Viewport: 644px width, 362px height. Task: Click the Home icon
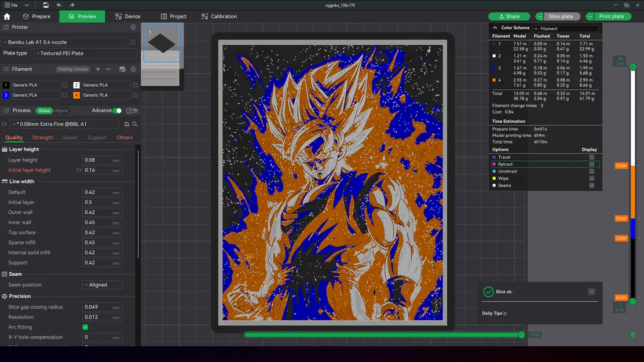(7, 16)
